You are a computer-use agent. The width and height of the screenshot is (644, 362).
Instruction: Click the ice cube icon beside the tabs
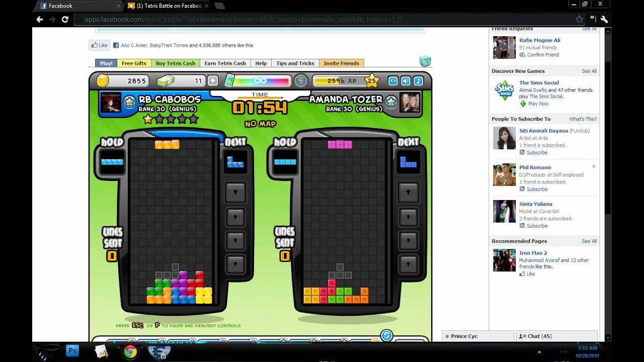tap(425, 61)
